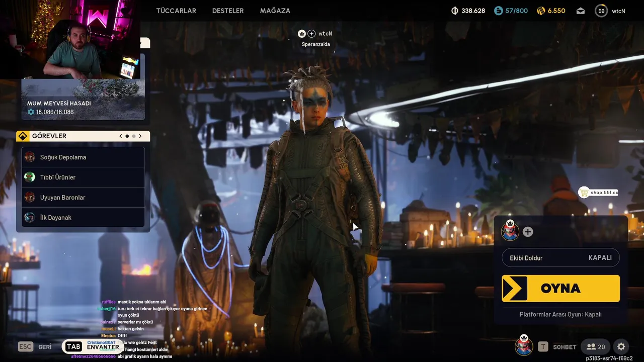Screen dimensions: 644x362
Task: Click the 6.550 gold token icon
Action: (541, 11)
